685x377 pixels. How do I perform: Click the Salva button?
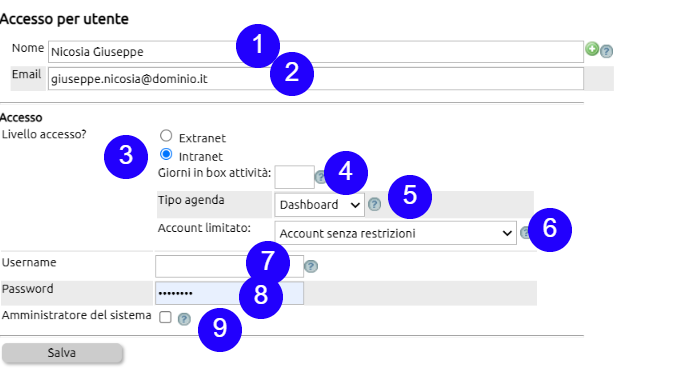(62, 353)
